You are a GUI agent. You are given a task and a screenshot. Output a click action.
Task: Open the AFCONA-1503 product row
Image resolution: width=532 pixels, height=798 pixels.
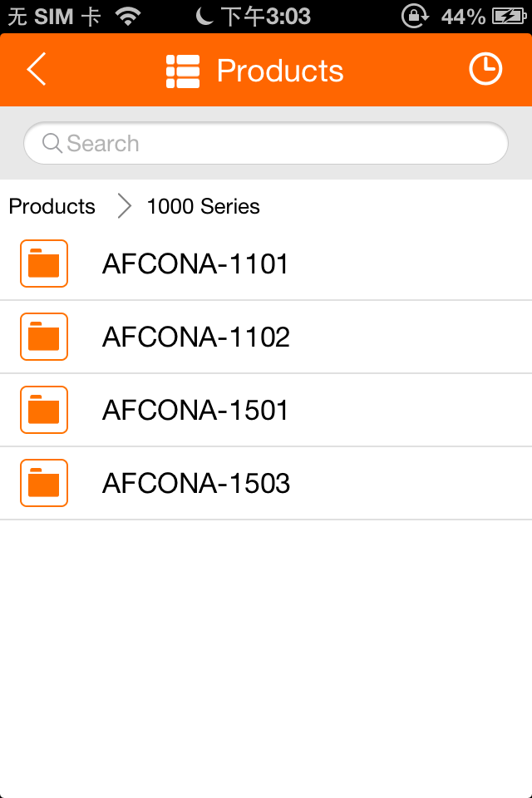(266, 483)
